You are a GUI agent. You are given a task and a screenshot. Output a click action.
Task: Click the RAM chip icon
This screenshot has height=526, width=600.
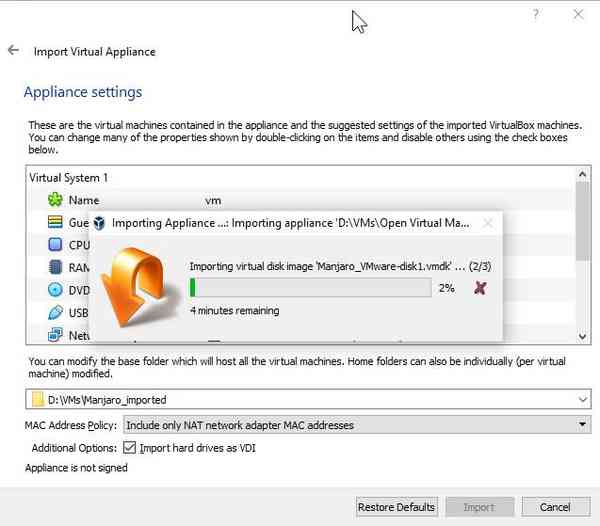click(x=55, y=267)
